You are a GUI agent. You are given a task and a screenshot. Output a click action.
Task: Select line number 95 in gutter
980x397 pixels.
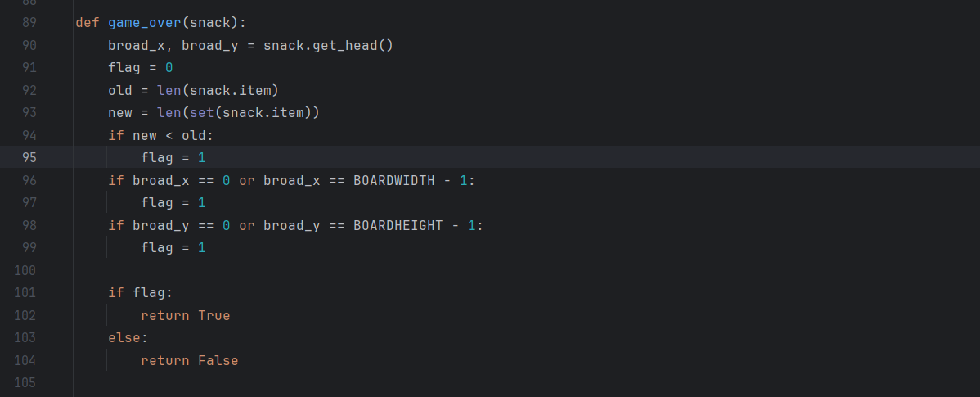(x=29, y=157)
